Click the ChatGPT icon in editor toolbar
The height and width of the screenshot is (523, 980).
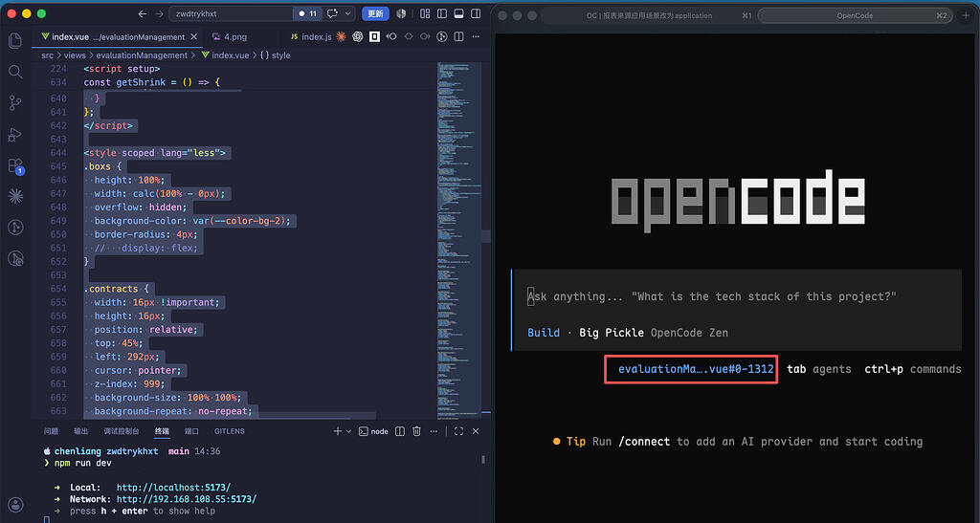(358, 37)
